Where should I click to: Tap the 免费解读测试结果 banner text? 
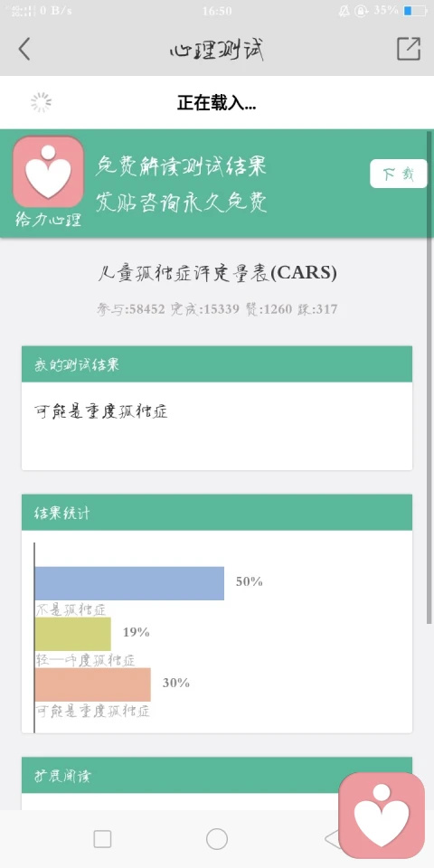(x=181, y=165)
